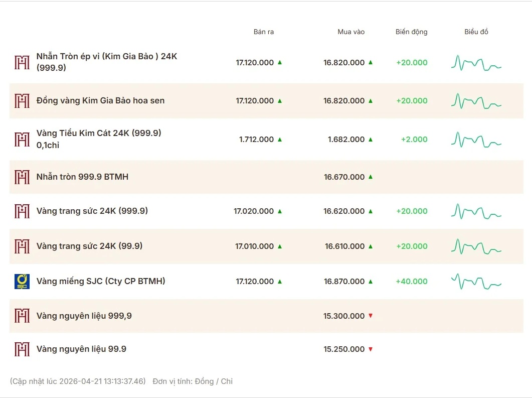Viewport: 532px width, 398px height.
Task: Click +40.000 change value for SJC
Action: pos(412,282)
